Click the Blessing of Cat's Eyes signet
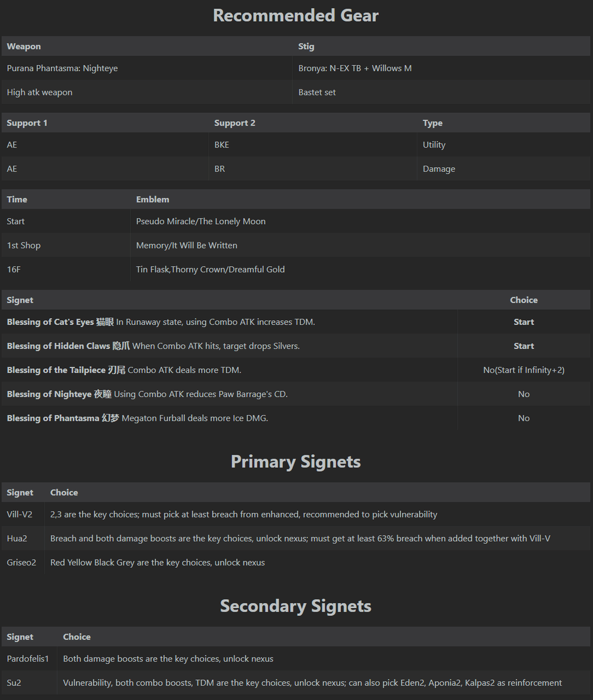Screen dimensions: 593x700 60,322
